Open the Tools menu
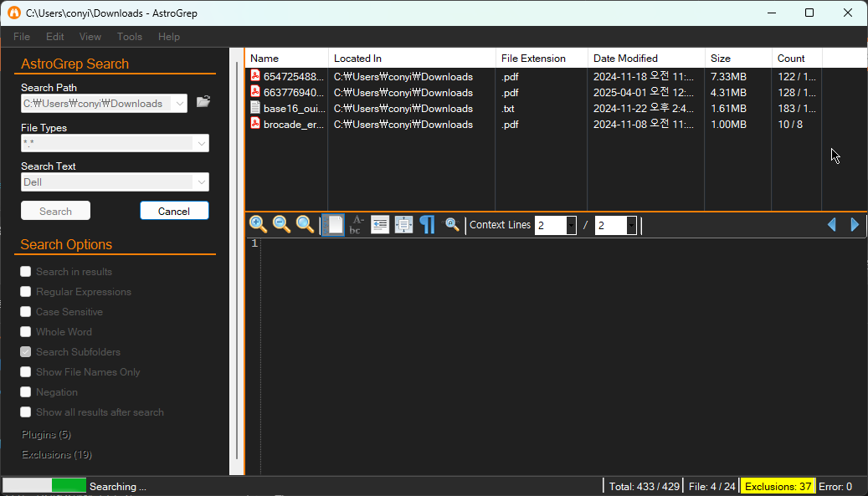 tap(130, 37)
